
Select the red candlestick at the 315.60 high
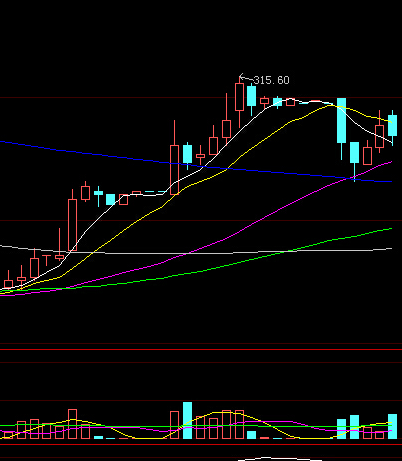coord(239,97)
